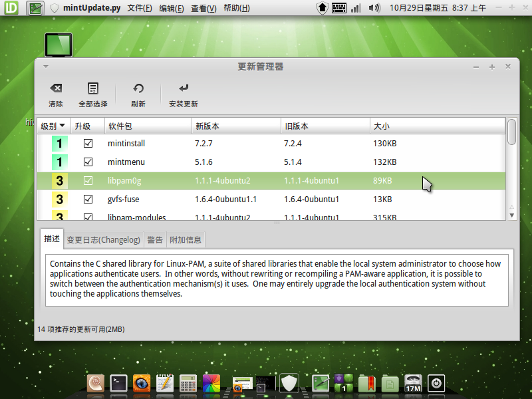Uncheck the mintinstall upgrade checkbox

[88, 144]
